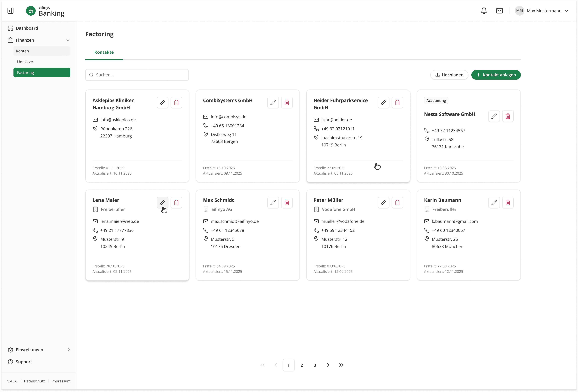This screenshot has height=392, width=578.
Task: Open fuhr@heider.de email link
Action: 336,120
